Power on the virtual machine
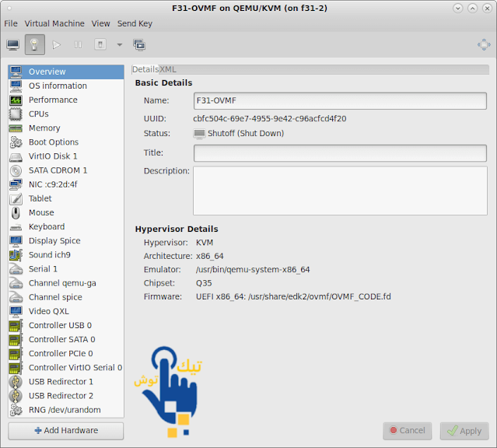The height and width of the screenshot is (448, 497). (x=57, y=44)
